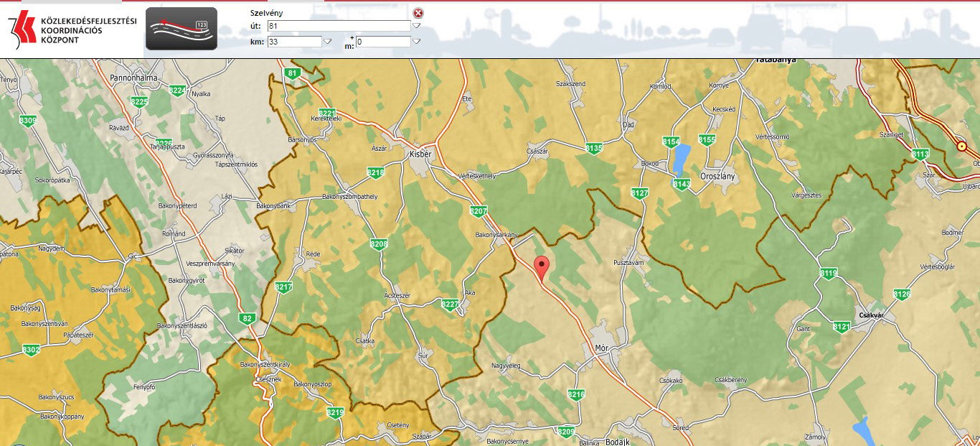Expand the út road number dropdown

(416, 26)
